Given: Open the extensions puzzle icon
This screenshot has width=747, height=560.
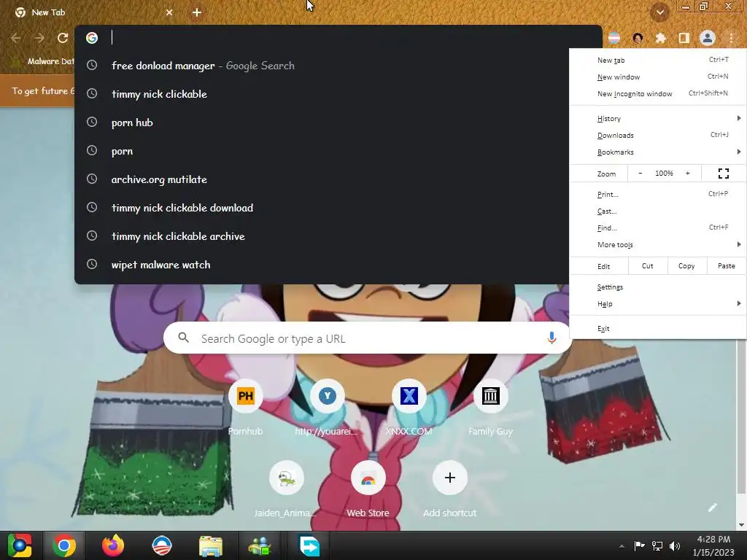Looking at the screenshot, I should [x=660, y=38].
